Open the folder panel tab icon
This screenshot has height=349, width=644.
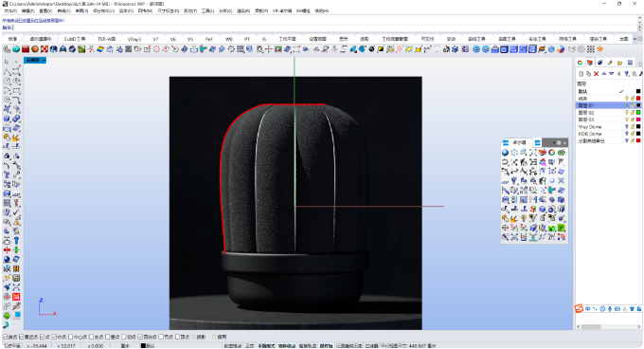(619, 63)
